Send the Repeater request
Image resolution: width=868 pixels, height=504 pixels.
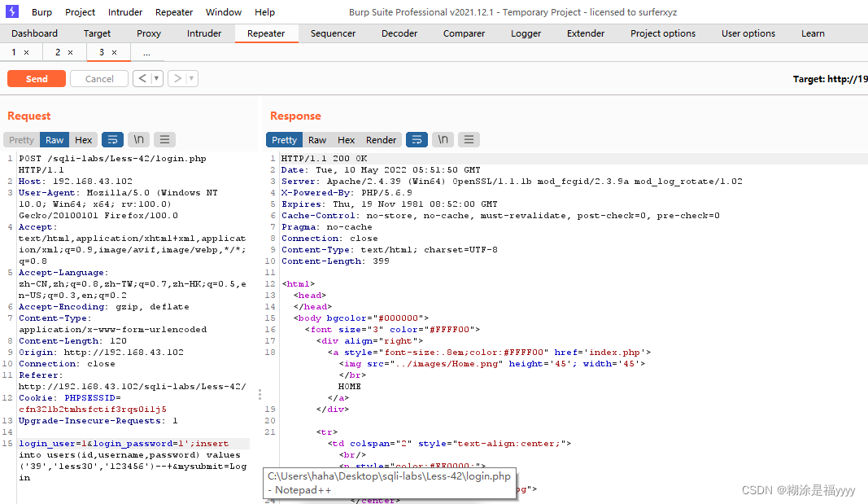pos(37,79)
